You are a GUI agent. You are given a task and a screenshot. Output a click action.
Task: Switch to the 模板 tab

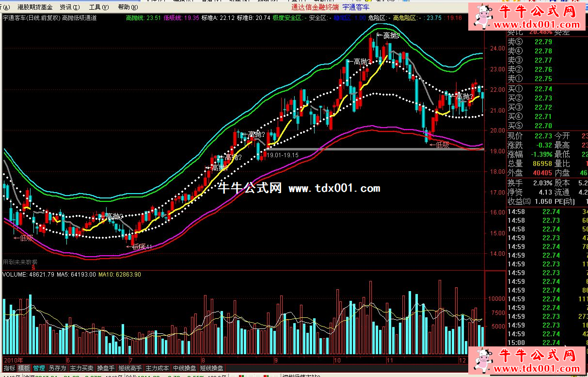coord(24,368)
